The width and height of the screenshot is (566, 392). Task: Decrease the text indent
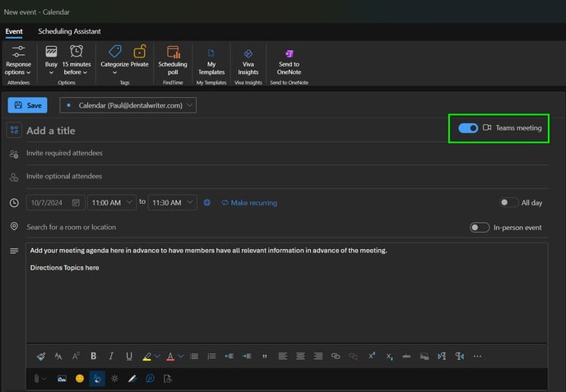coord(230,357)
